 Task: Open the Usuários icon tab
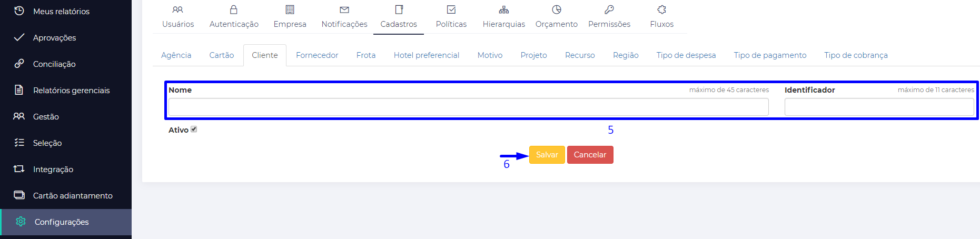tap(178, 9)
